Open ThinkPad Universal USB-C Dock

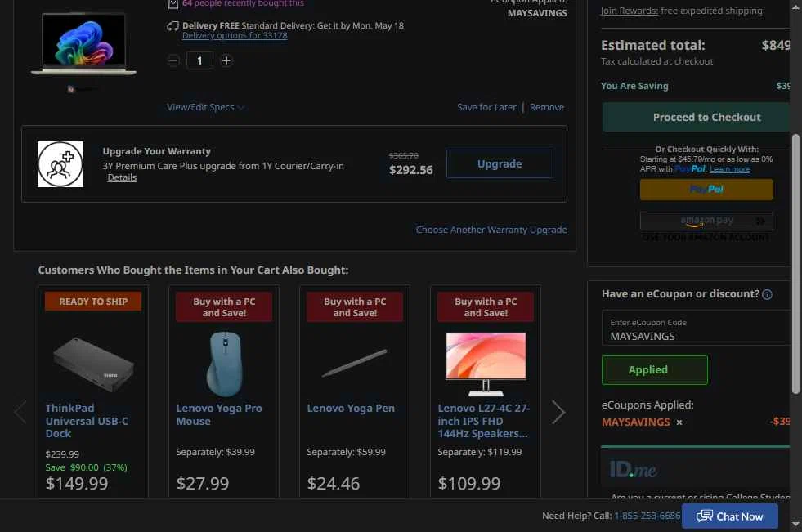click(x=87, y=421)
